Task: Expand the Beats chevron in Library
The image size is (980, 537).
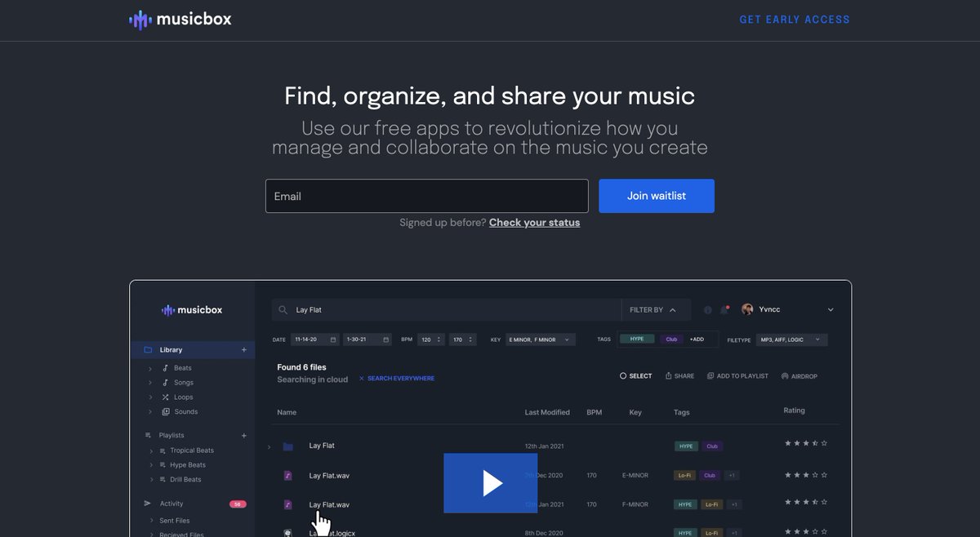Action: (x=150, y=369)
